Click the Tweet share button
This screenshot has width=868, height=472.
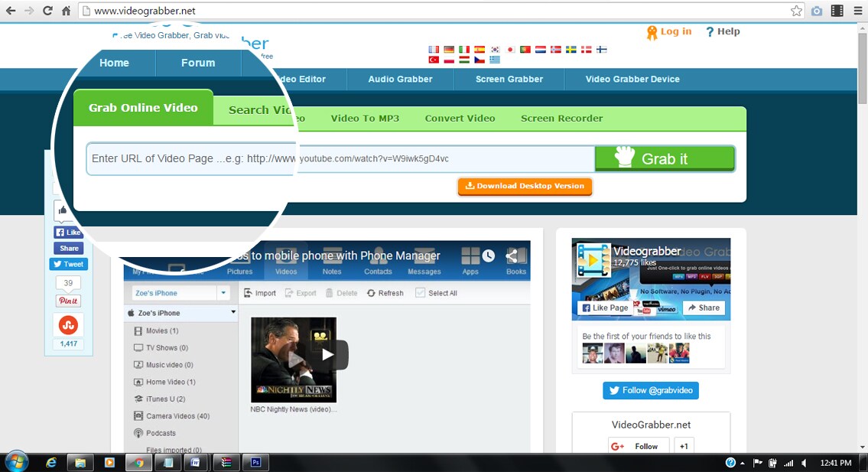(x=69, y=264)
